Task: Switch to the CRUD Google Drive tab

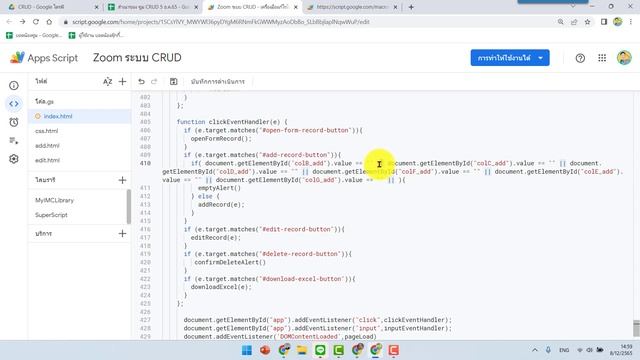Action: point(53,7)
